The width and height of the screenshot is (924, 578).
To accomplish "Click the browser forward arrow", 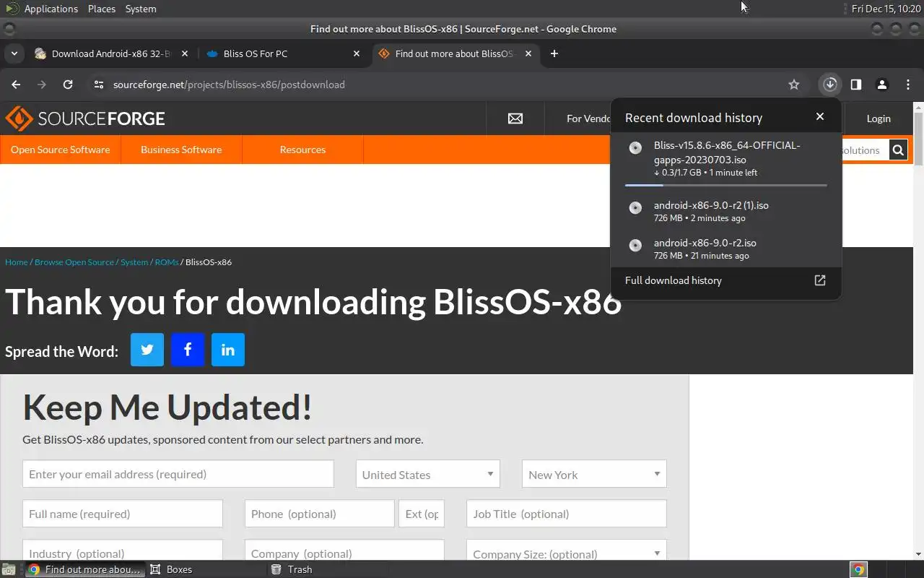I will [x=42, y=85].
